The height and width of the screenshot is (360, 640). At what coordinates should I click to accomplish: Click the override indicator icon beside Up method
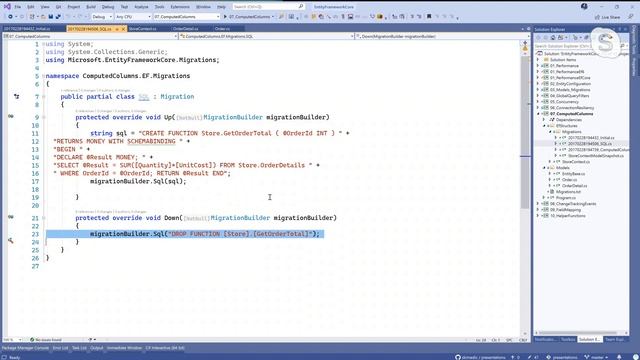point(11,116)
